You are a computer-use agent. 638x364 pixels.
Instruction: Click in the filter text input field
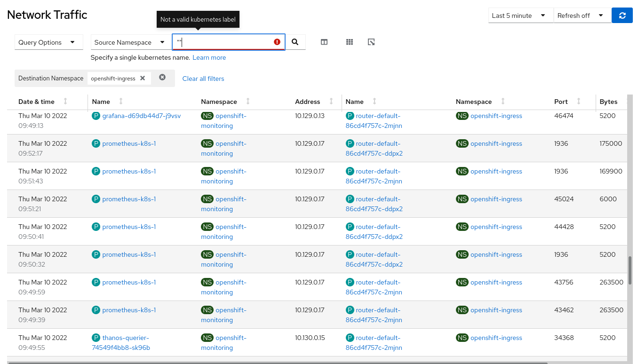(x=223, y=42)
